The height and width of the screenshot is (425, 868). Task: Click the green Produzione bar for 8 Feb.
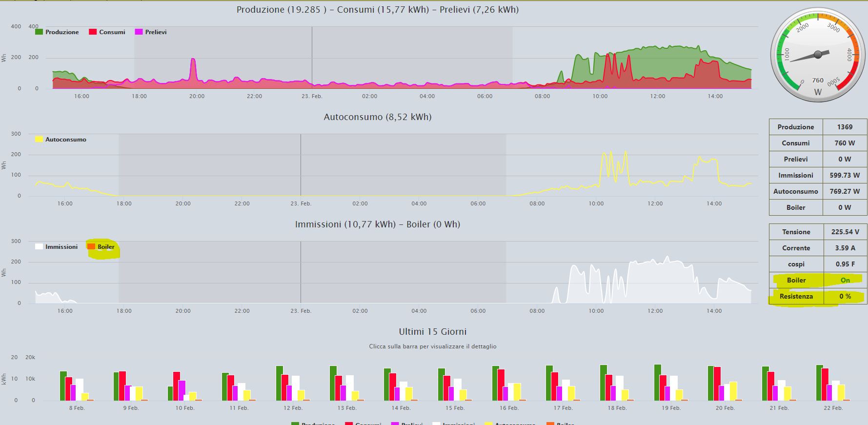pyautogui.click(x=63, y=385)
